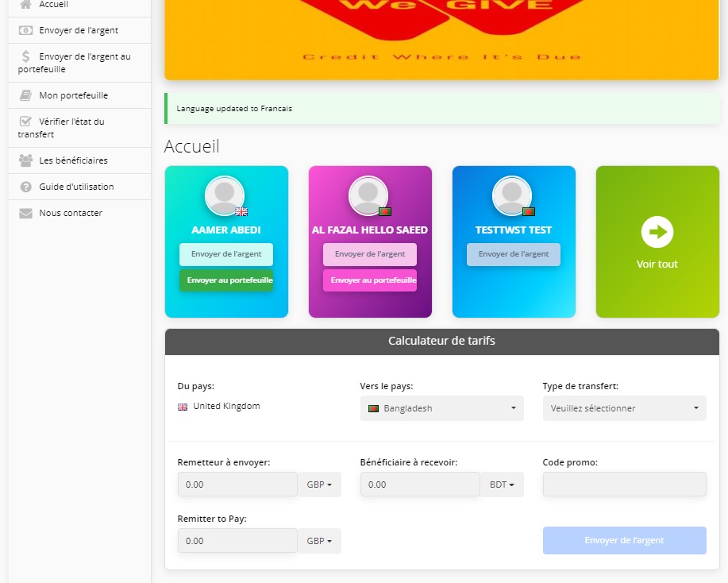
Task: Select AAMER ABEDI profile avatar
Action: pyautogui.click(x=225, y=195)
